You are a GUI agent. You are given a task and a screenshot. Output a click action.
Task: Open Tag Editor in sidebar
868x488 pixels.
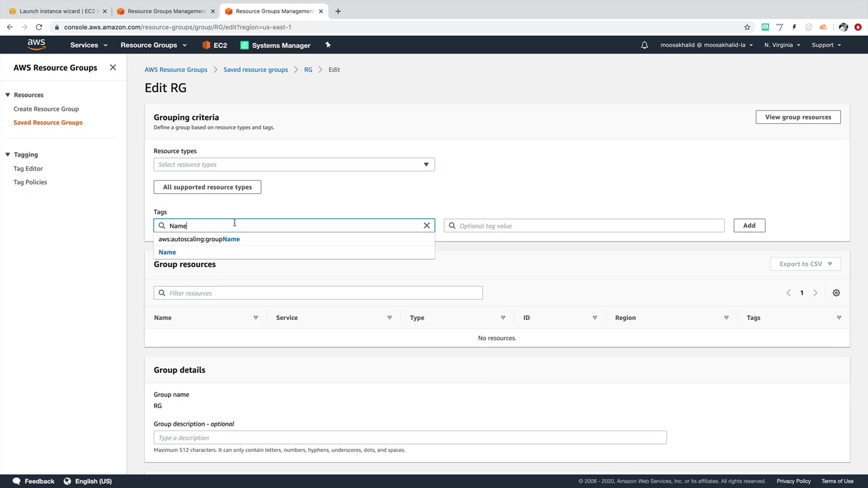[x=28, y=169]
